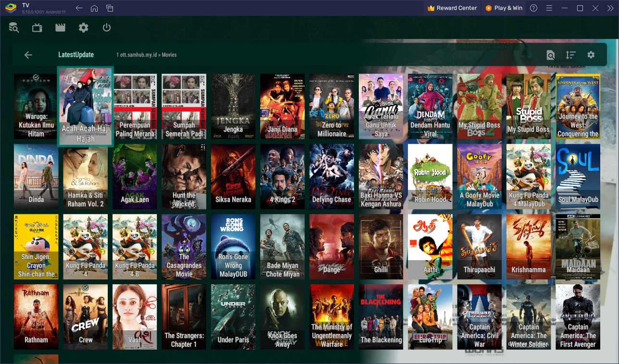The image size is (619, 364).
Task: Select Hunt the Wicked
Action: [184, 176]
